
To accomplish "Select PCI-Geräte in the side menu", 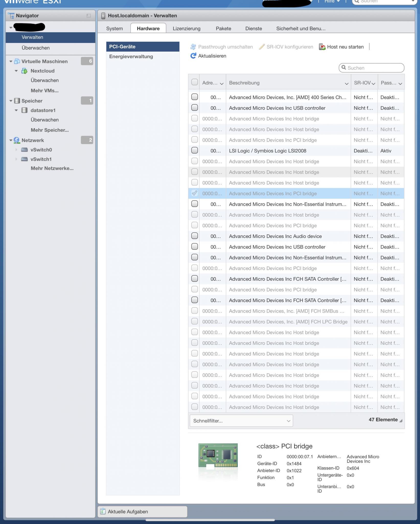I will (143, 47).
